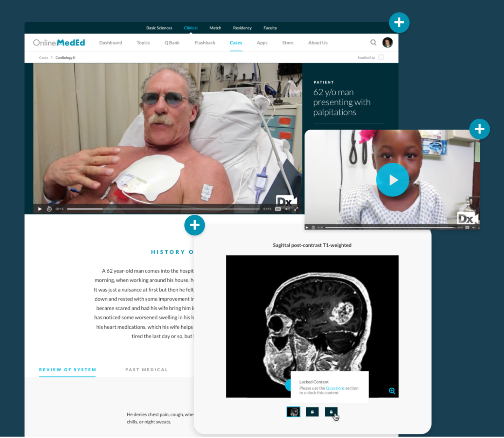Viewport: 504px width, 438px height.
Task: Enter fullscreen on the palpitations video
Action: click(296, 209)
